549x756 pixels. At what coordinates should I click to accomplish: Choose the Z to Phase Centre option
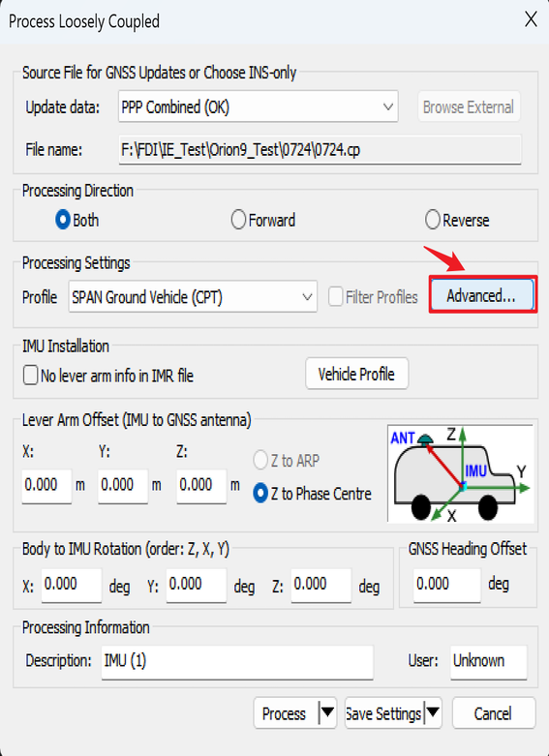pos(312,494)
